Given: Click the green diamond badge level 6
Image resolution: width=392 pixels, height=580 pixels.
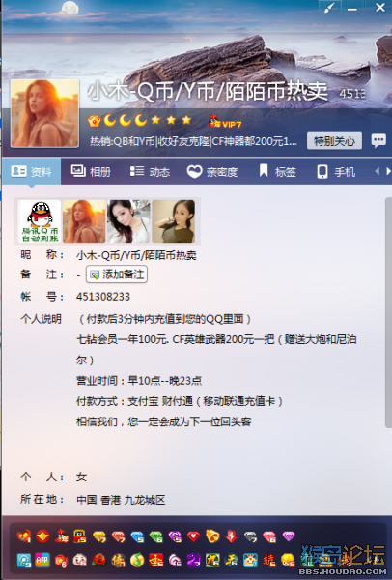Looking at the screenshot, I should pos(155,536).
